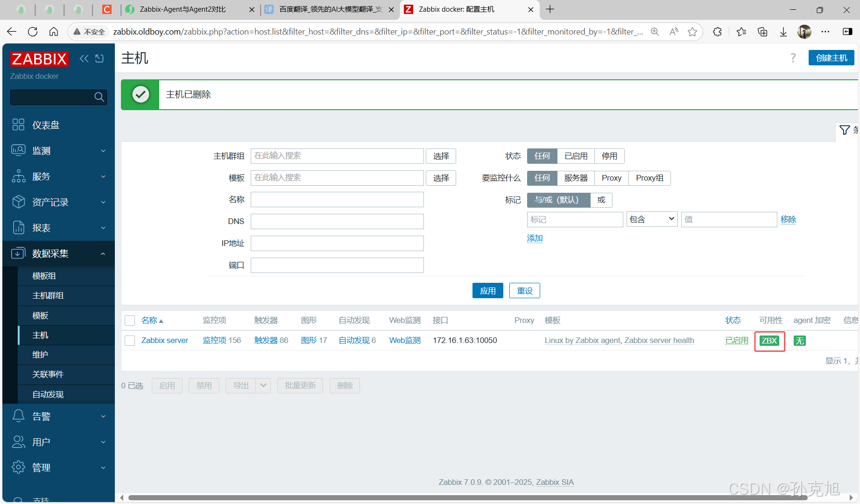
Task: Click the browser home icon
Action: pyautogui.click(x=54, y=32)
